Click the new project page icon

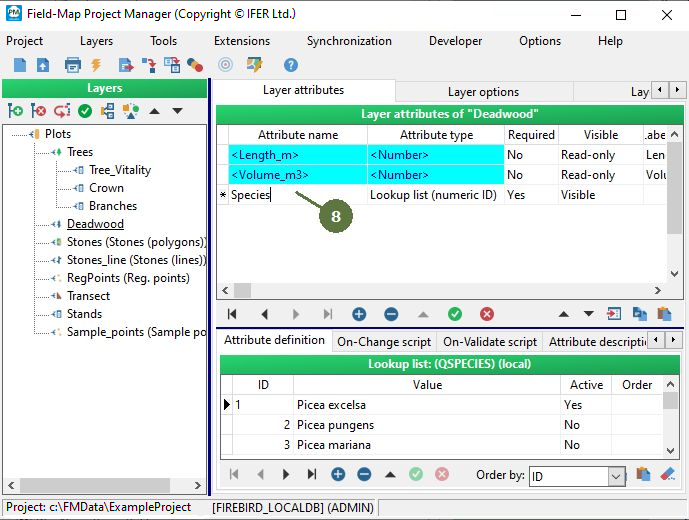point(19,65)
